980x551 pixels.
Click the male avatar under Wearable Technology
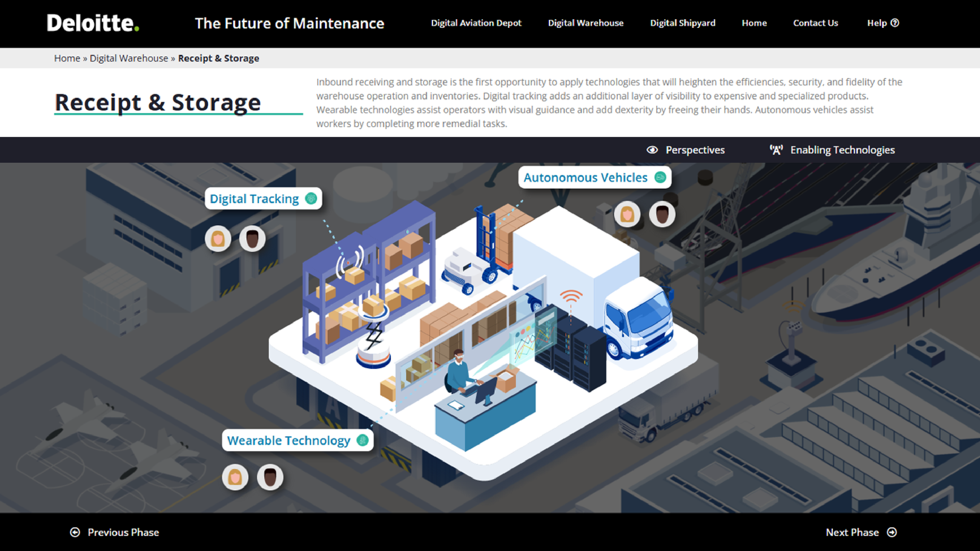click(270, 477)
